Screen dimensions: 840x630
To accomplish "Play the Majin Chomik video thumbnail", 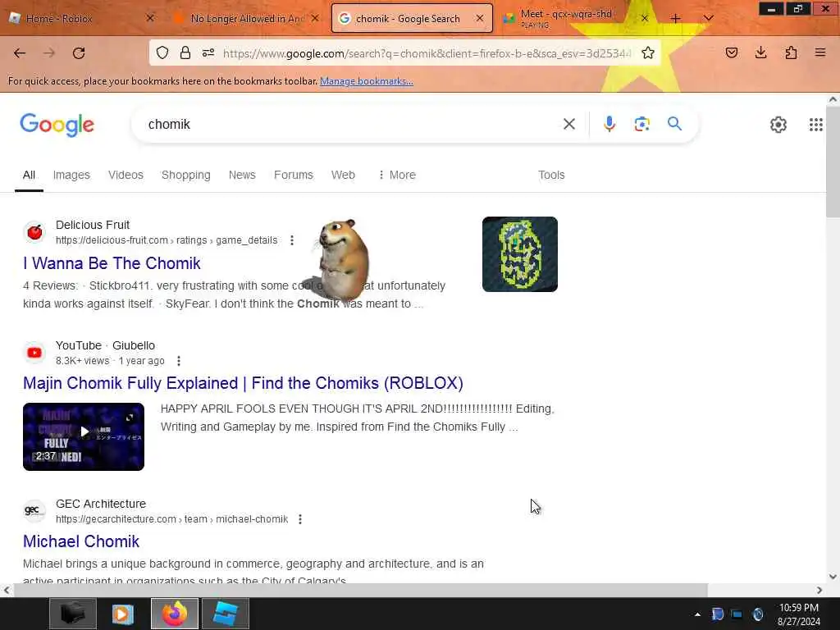I will (x=84, y=436).
